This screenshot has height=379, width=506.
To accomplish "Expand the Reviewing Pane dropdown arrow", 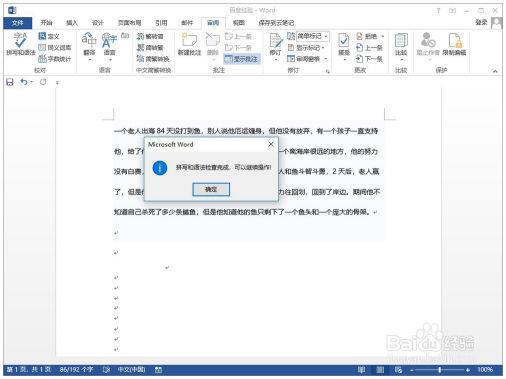I will click(x=326, y=59).
